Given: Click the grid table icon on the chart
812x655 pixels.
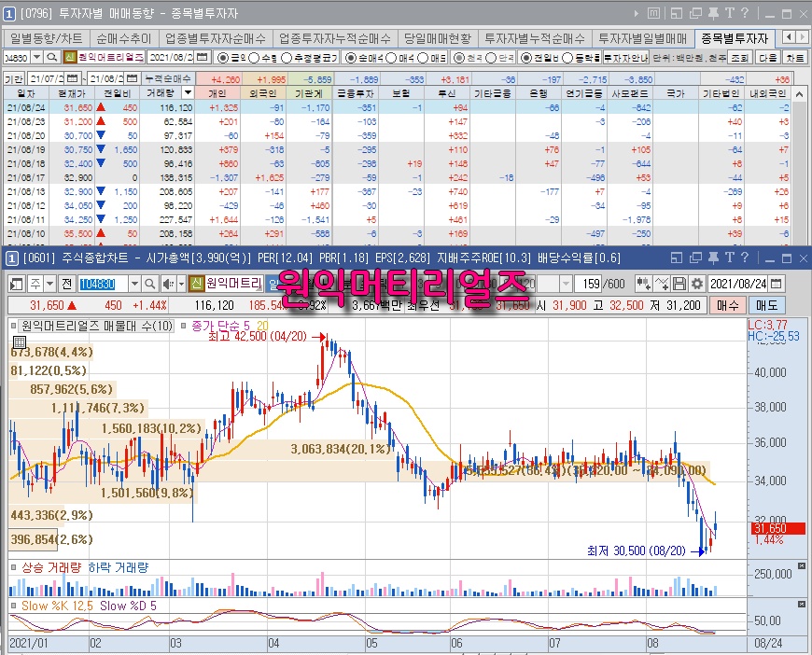Looking at the screenshot, I should coord(20,341).
